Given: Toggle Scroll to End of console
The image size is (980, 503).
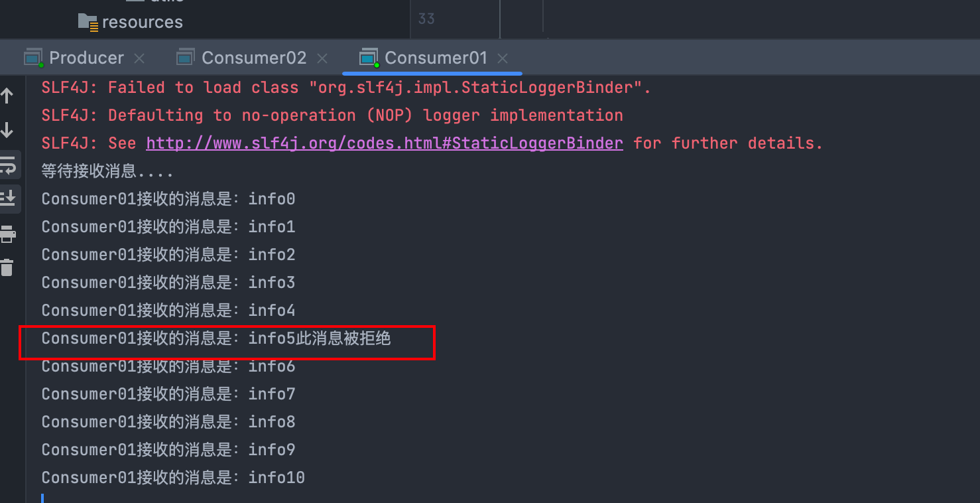Looking at the screenshot, I should [x=7, y=198].
